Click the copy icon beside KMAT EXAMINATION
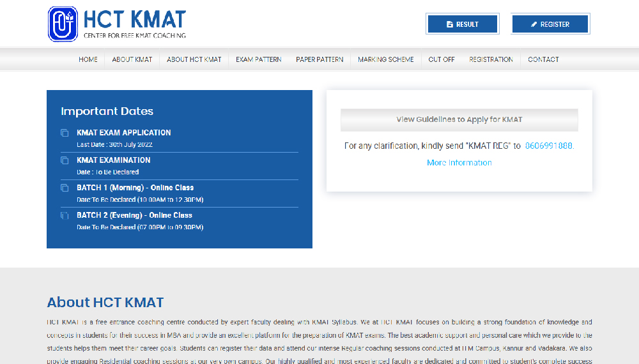639x364 pixels. pos(65,160)
